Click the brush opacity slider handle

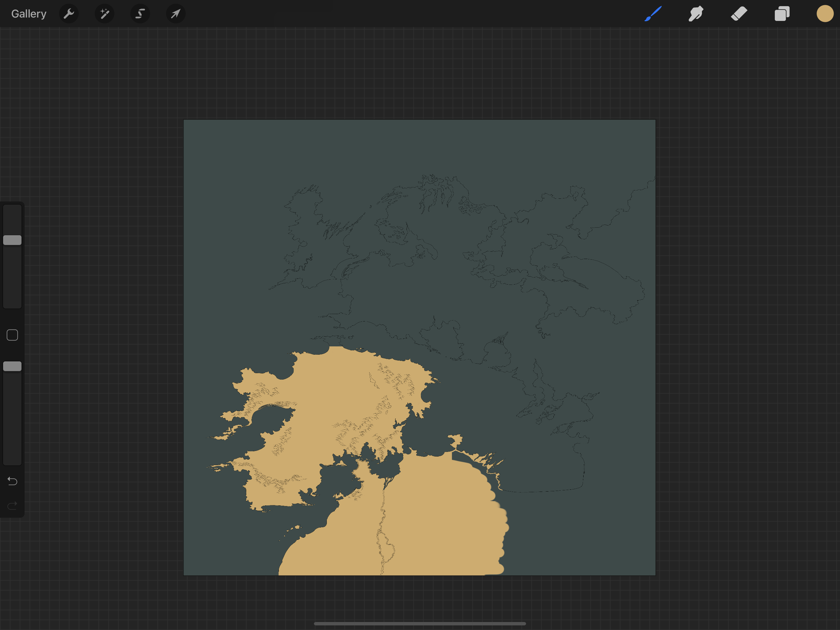coord(12,366)
